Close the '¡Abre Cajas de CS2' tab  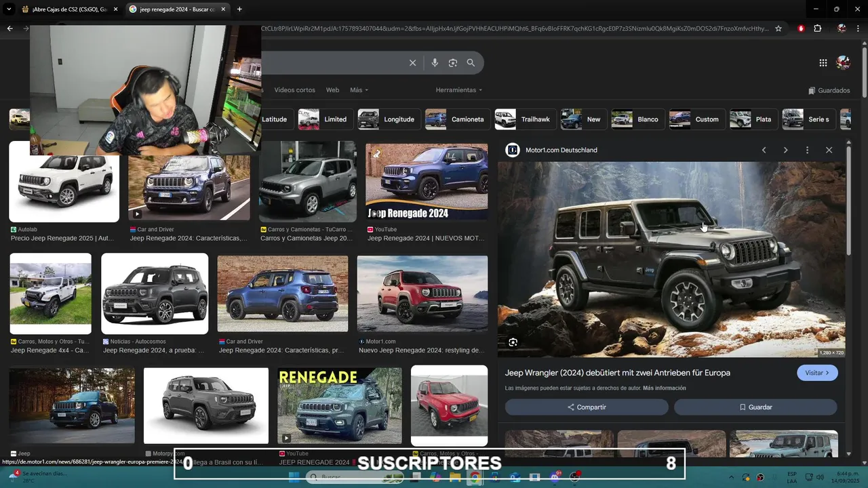coord(115,9)
